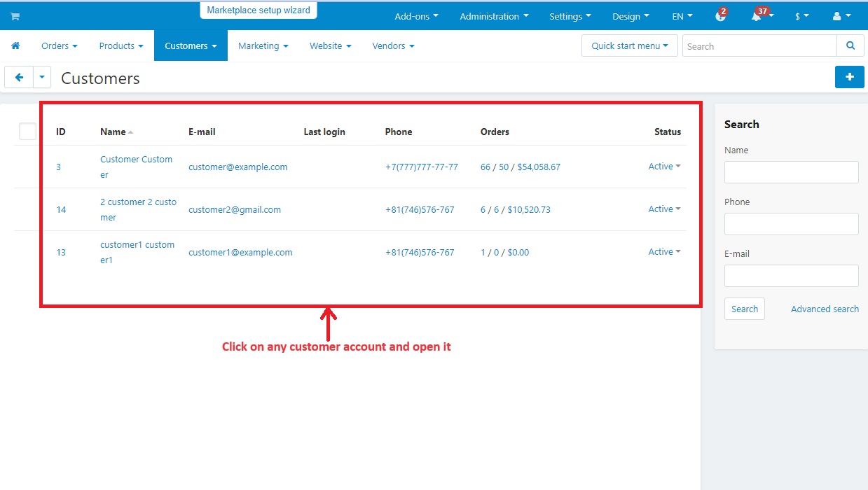Viewport: 868px width, 490px height.
Task: Expand the EN language selector
Action: point(682,16)
